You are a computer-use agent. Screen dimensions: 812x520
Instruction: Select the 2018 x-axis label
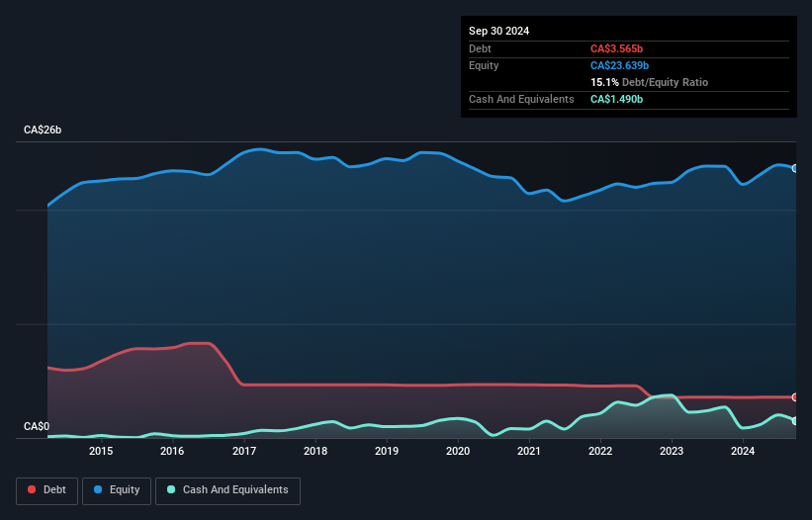(316, 451)
